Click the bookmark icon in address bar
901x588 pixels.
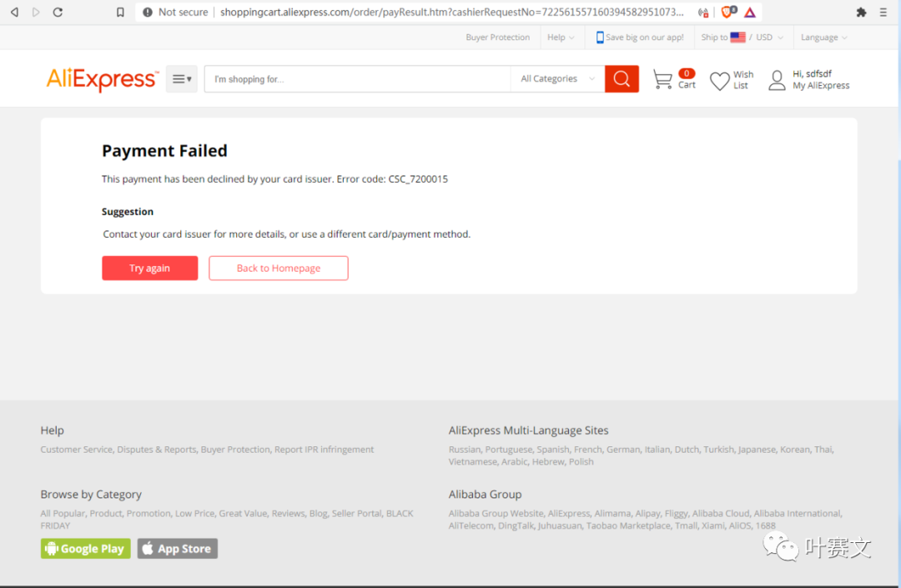pyautogui.click(x=120, y=13)
